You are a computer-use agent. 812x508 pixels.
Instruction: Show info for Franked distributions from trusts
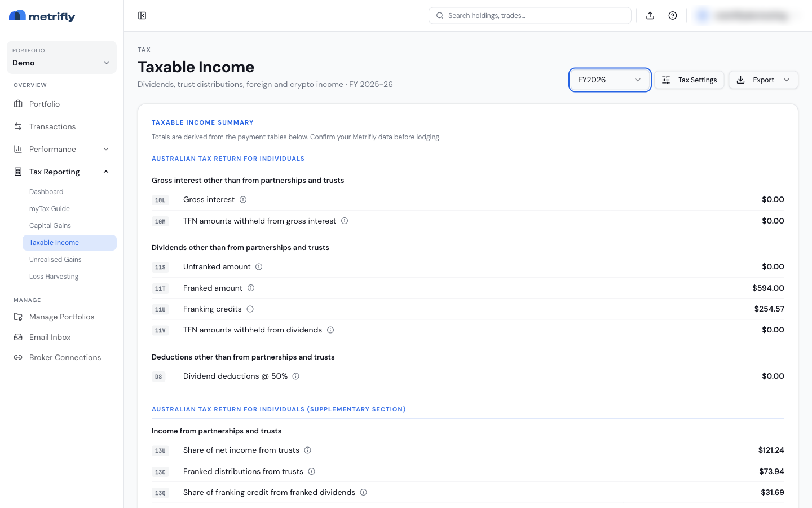pyautogui.click(x=311, y=472)
